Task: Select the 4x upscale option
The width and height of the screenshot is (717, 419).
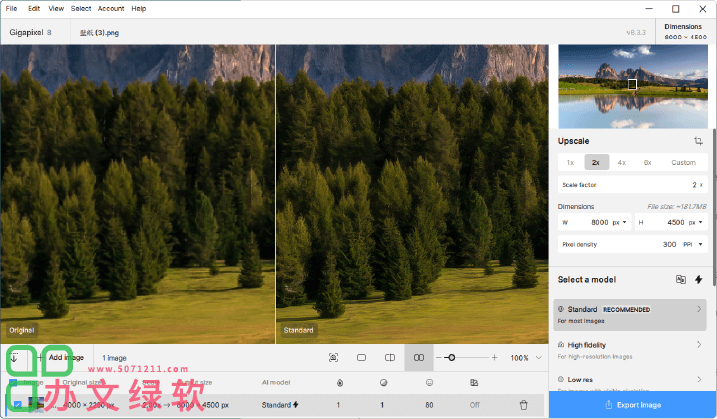Action: pos(622,162)
